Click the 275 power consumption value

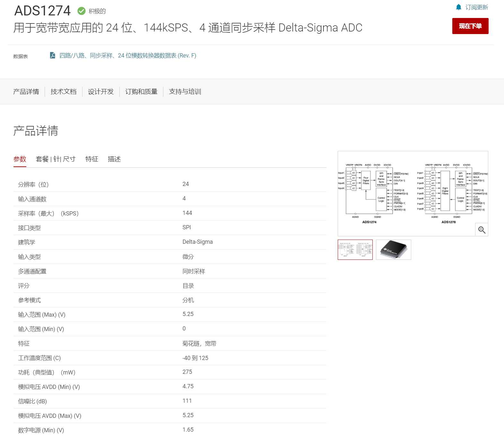pyautogui.click(x=187, y=372)
